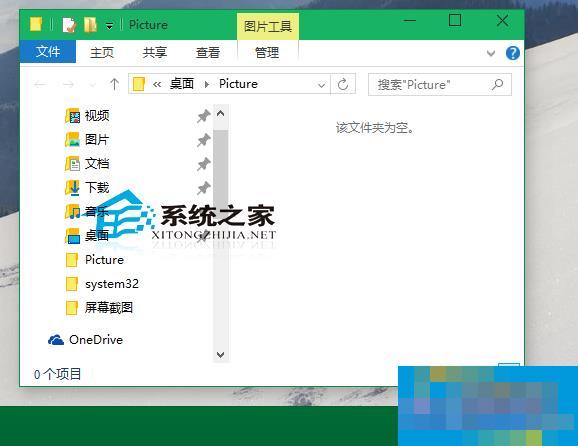Click the pin icon beside 视频

[x=203, y=116]
